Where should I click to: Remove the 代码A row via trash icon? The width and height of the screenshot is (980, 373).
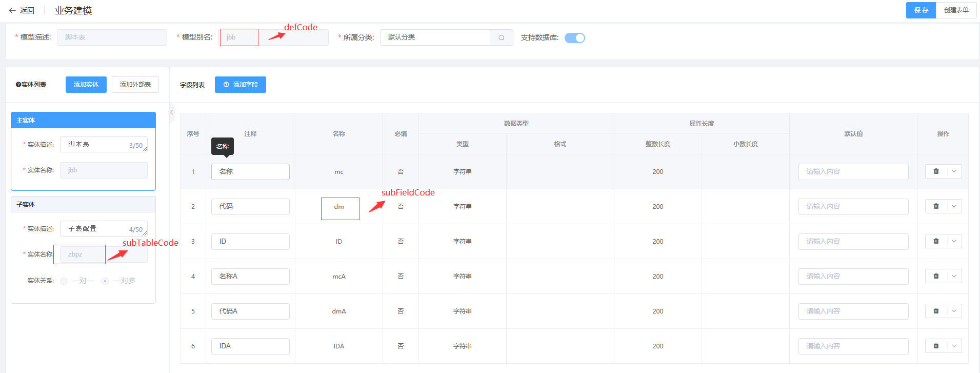pyautogui.click(x=936, y=311)
